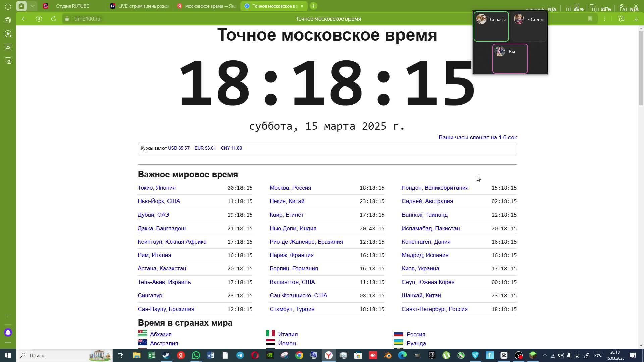Expand the tab group dropdown chevron
This screenshot has height=362, width=644.
[32, 6]
